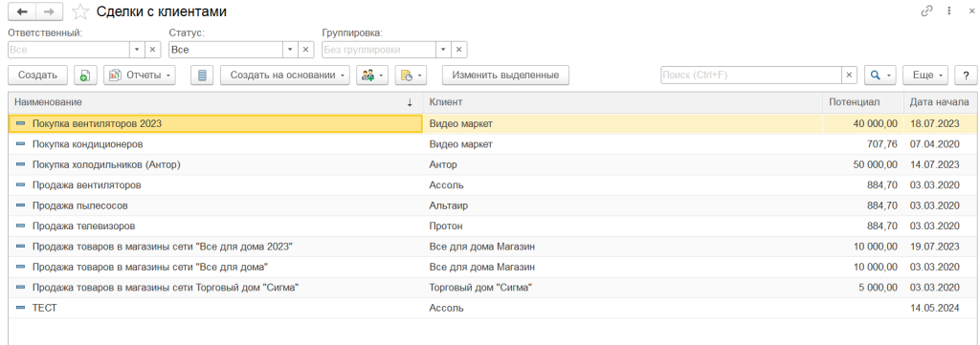Open the document-with-clock icon dropdown
This screenshot has width=980, height=345.
411,75
